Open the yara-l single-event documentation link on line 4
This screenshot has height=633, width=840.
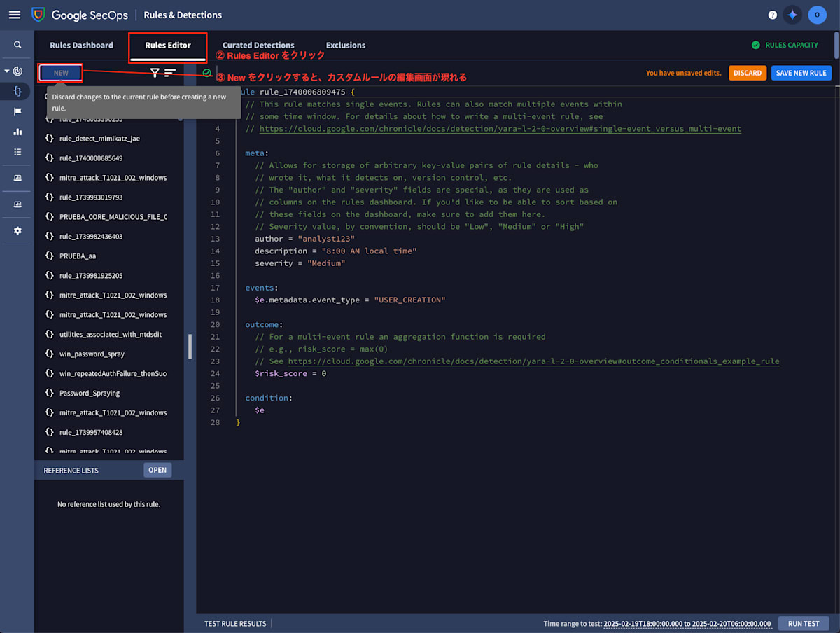point(500,129)
